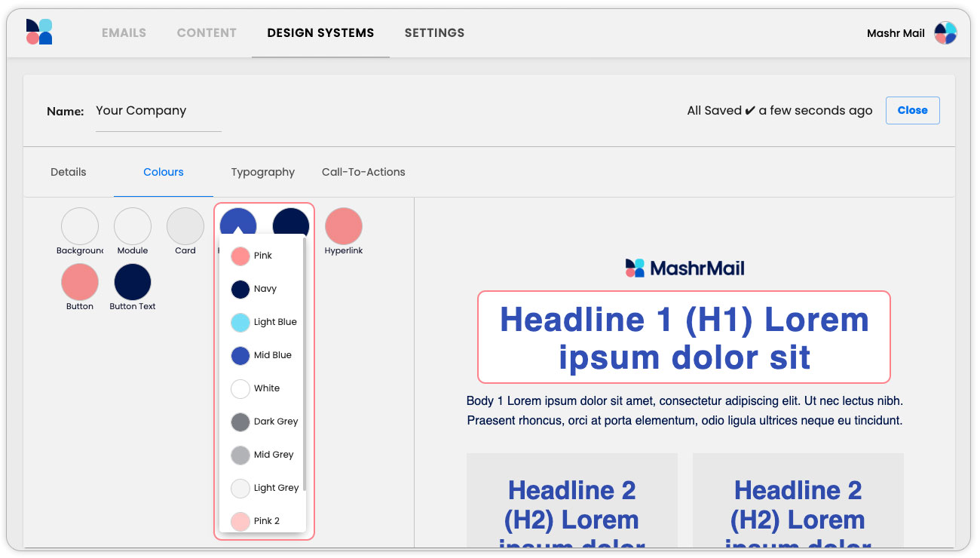Choose the Card colour circle
Screen dimensions: 980x558
(185, 226)
